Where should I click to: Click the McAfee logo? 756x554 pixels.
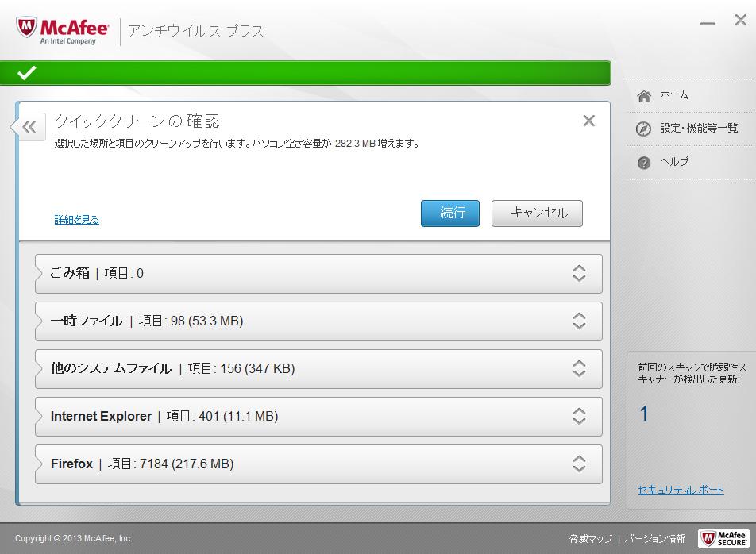point(63,31)
